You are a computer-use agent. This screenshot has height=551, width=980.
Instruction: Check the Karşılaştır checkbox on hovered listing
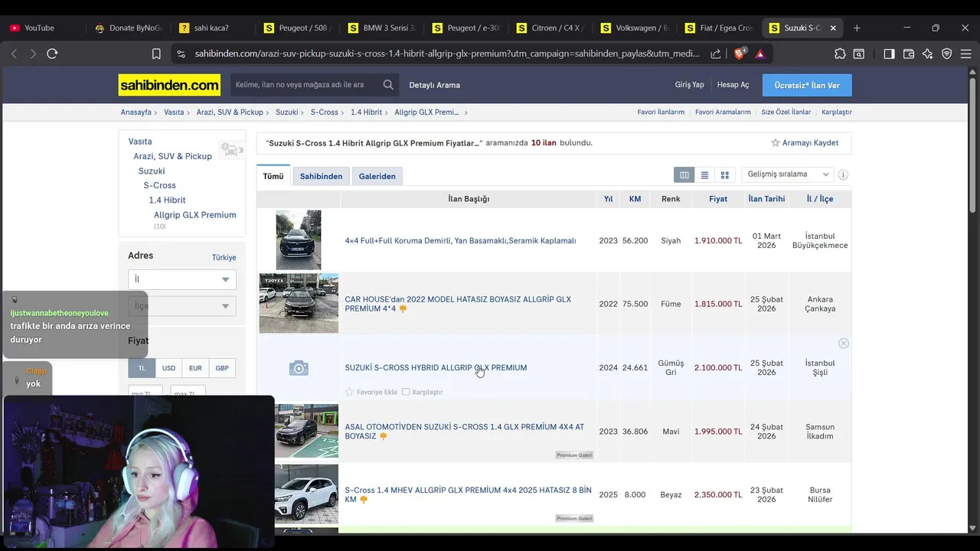(x=406, y=392)
